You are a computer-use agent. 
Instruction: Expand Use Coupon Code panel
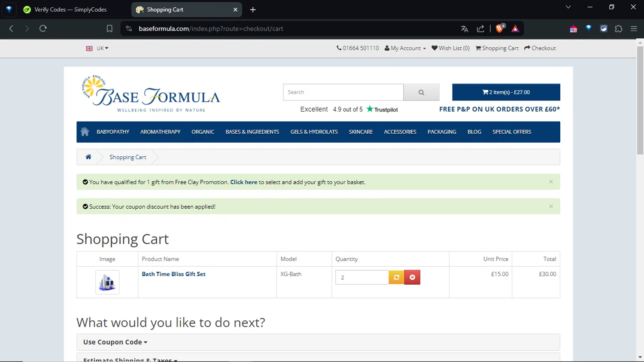(115, 342)
